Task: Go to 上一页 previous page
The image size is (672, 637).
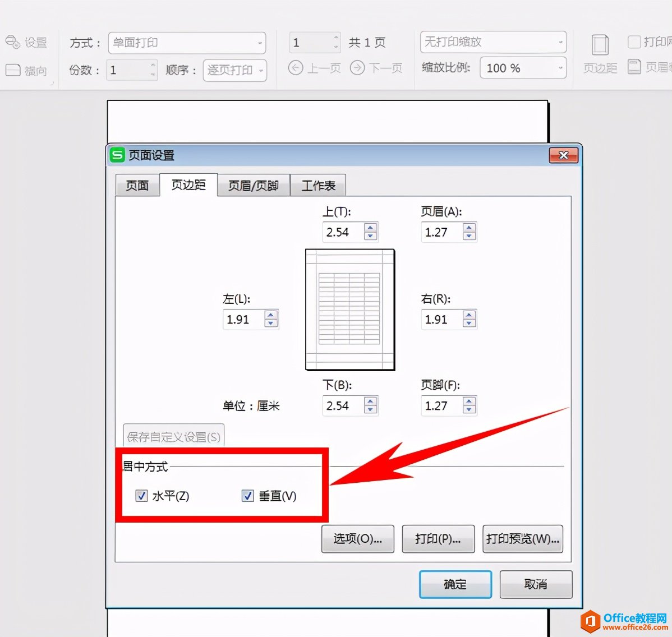Action: pos(315,68)
